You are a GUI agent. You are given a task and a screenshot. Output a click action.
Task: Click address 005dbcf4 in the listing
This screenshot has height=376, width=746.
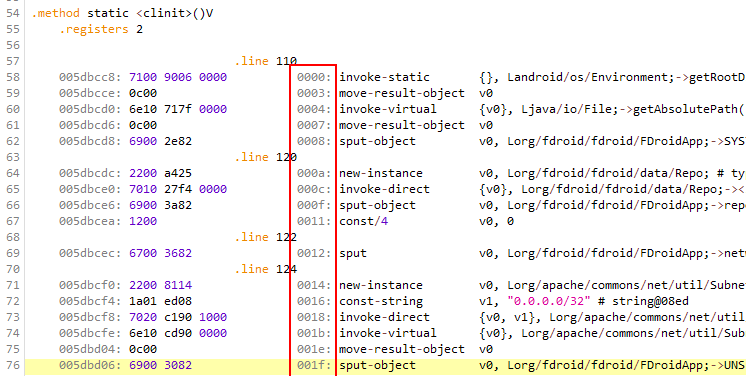90,301
